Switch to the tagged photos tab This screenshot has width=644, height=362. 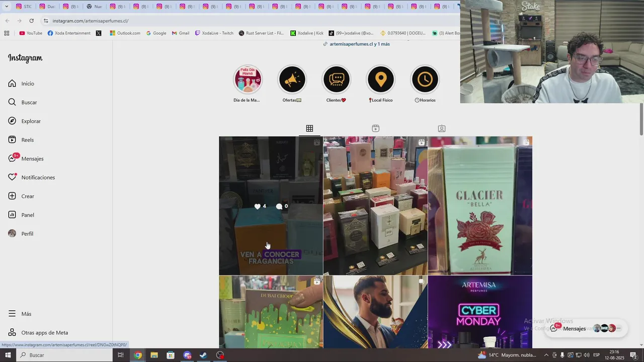(441, 129)
